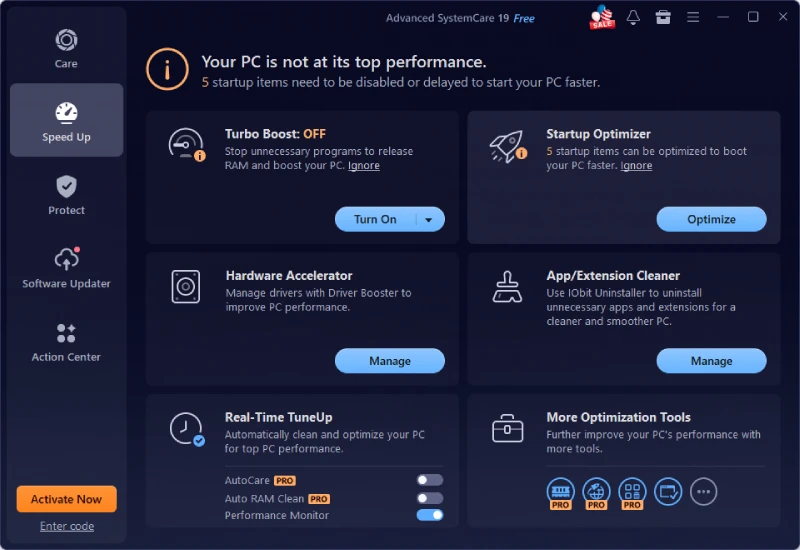Expand the Turn On dropdown arrow
Screen dimensions: 800x550
tap(429, 219)
